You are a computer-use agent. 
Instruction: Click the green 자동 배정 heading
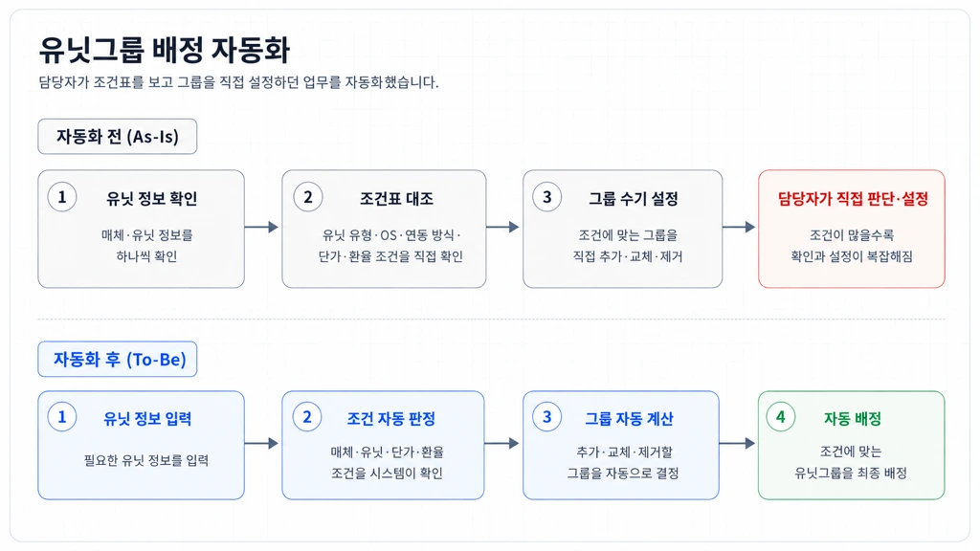pos(853,419)
